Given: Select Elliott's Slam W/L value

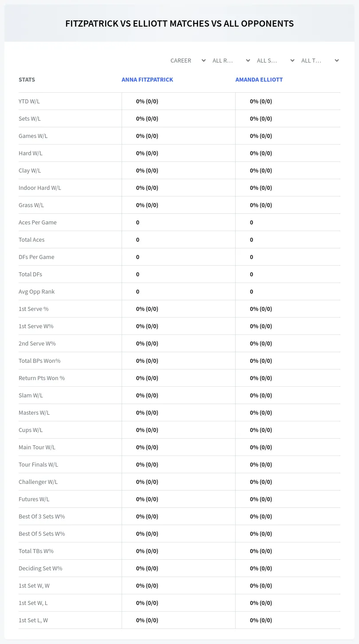Looking at the screenshot, I should point(261,395).
